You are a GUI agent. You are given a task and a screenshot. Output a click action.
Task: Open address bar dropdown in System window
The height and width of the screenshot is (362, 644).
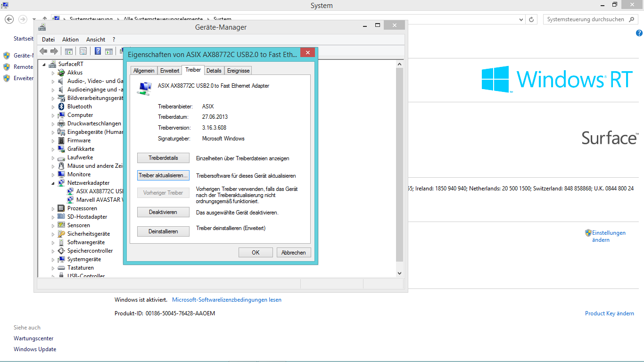point(521,19)
